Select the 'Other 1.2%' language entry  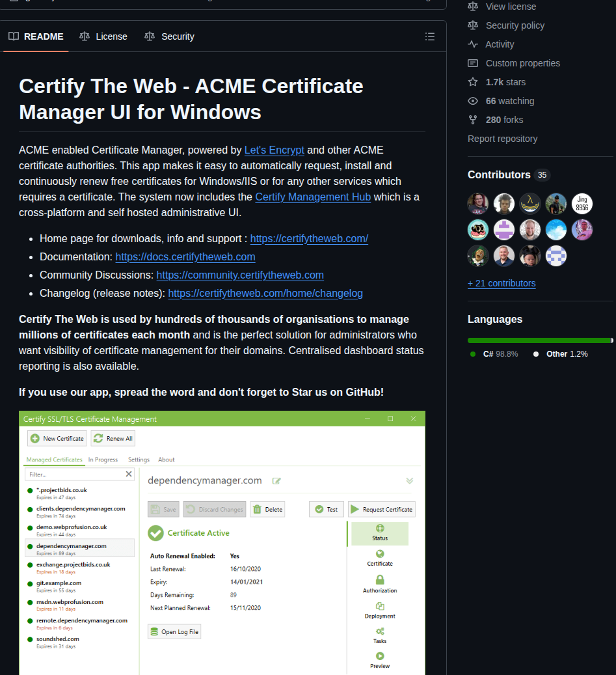click(561, 354)
